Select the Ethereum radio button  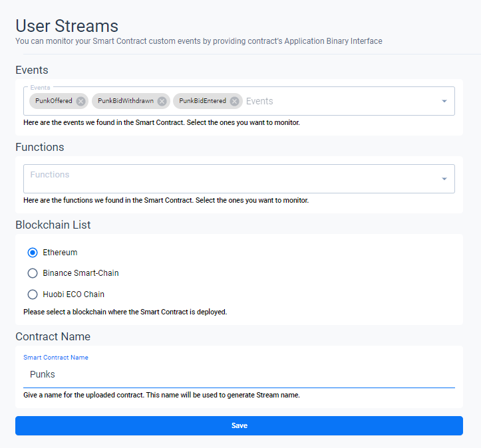(x=33, y=253)
